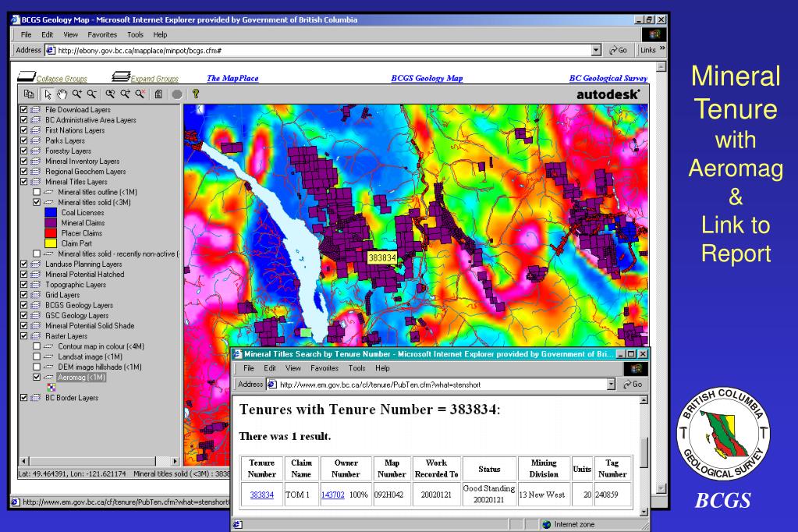
Task: Click group icon beside Mineral Titles Layers
Action: (36, 182)
